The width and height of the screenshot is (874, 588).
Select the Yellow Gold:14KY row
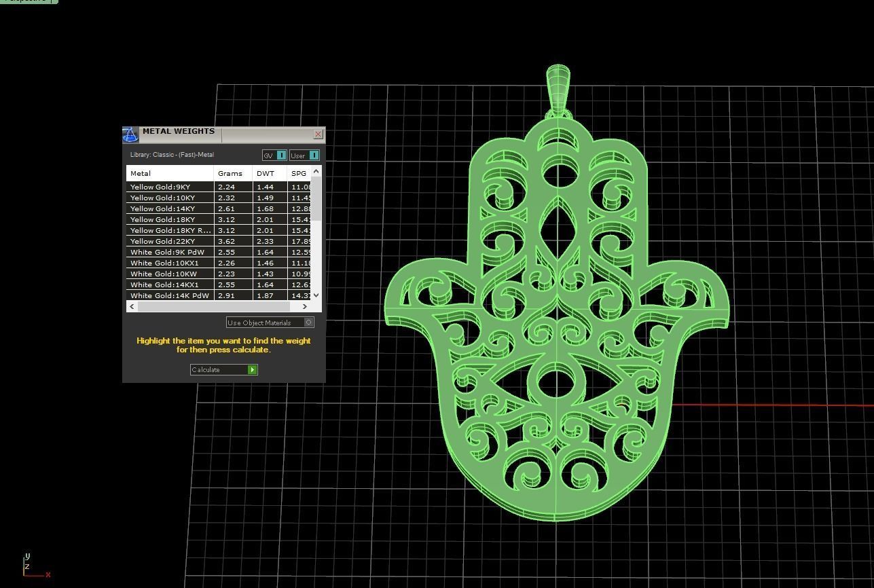[219, 208]
